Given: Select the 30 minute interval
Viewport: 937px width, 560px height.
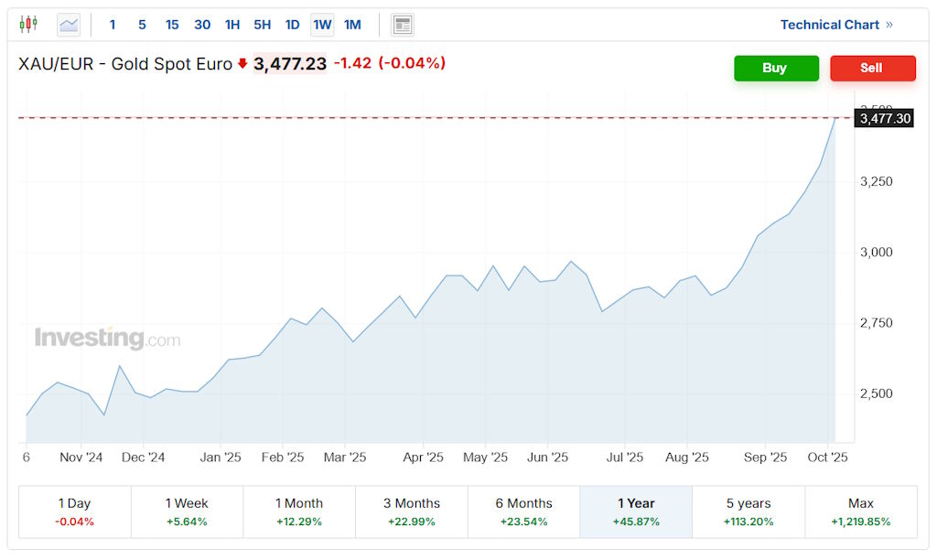Looking at the screenshot, I should click(202, 25).
